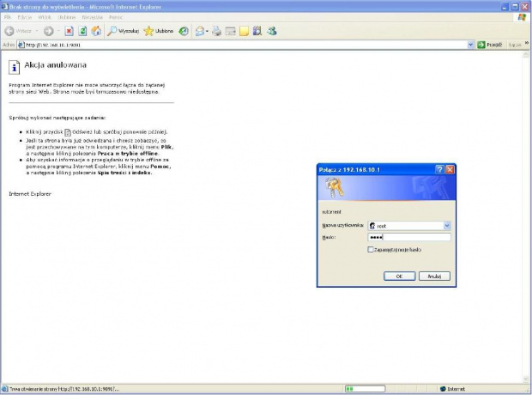
Task: Click the Print toolbar icon
Action: (x=217, y=31)
